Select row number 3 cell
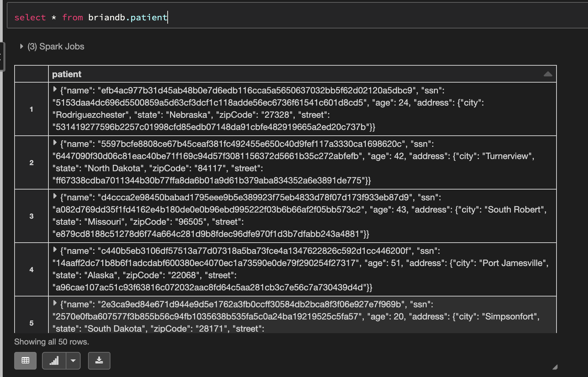588x377 pixels. [31, 216]
